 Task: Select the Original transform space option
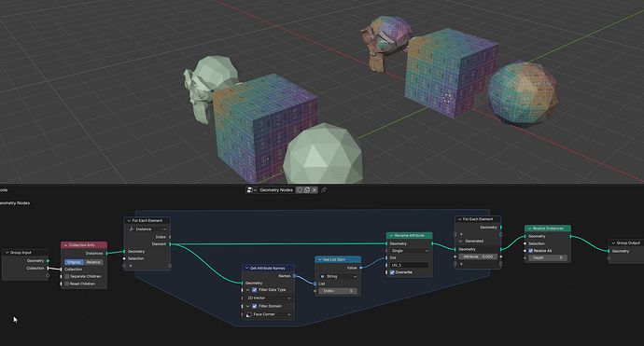point(74,262)
